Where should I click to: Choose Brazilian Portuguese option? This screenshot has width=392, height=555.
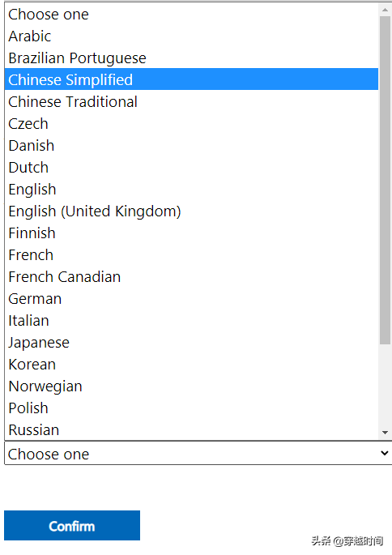(191, 58)
